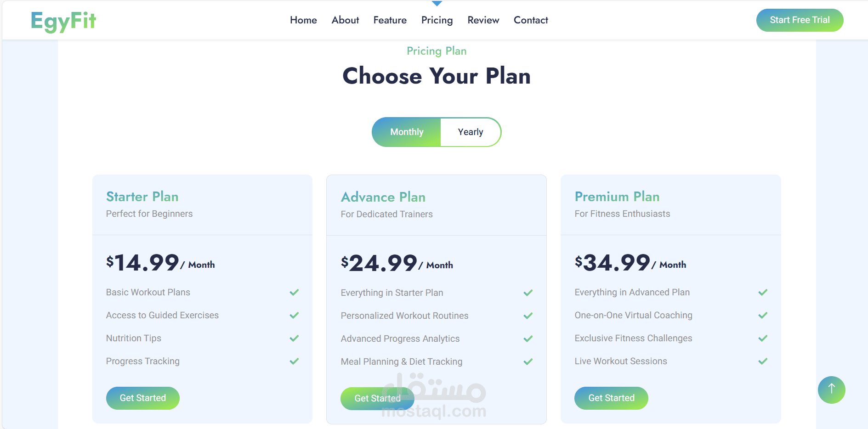Click the Advance Plan title

[x=383, y=198]
